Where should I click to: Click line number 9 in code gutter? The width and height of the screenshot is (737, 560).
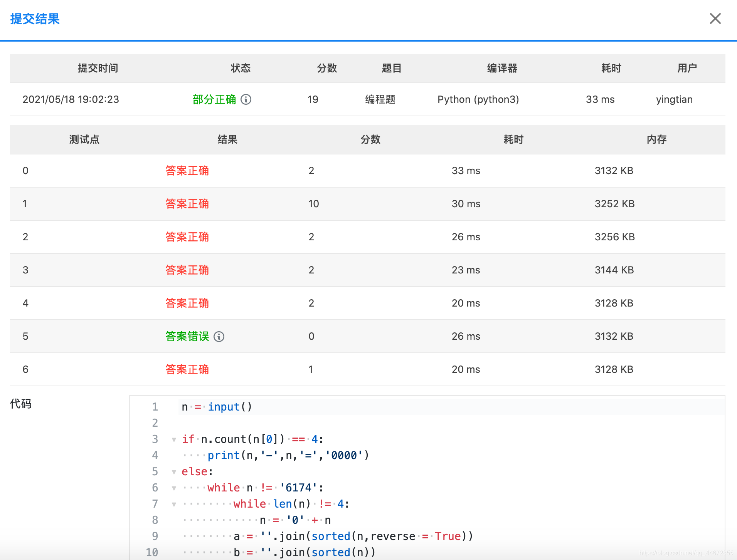pyautogui.click(x=155, y=536)
